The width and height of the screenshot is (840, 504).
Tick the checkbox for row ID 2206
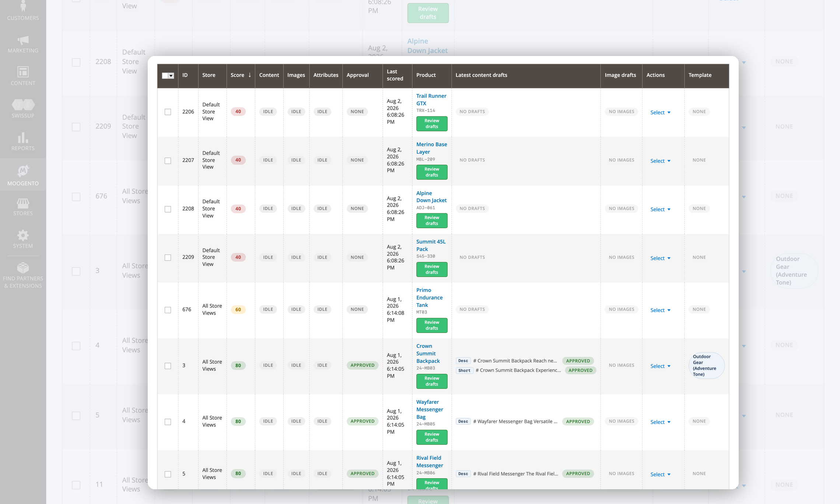coord(168,112)
